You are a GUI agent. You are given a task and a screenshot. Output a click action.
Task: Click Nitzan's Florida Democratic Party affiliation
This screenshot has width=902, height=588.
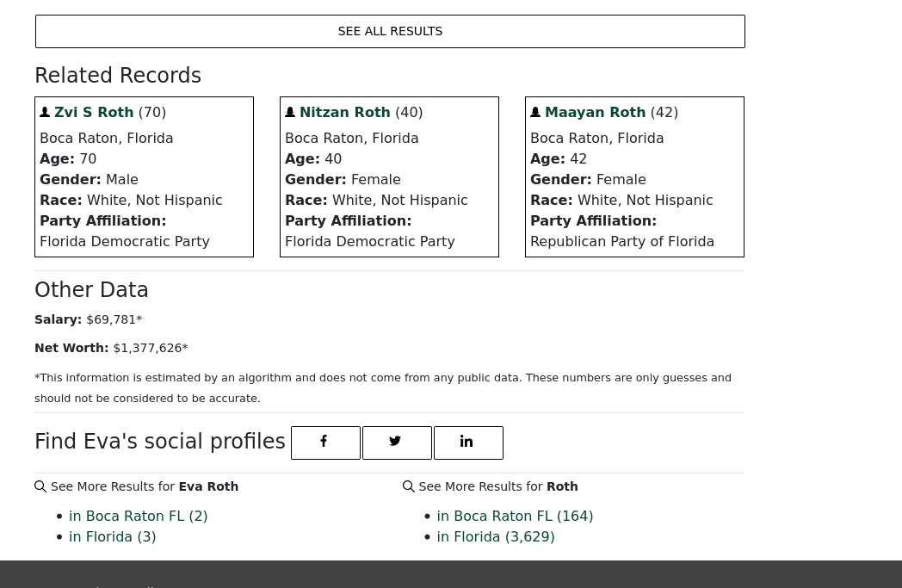370,242
